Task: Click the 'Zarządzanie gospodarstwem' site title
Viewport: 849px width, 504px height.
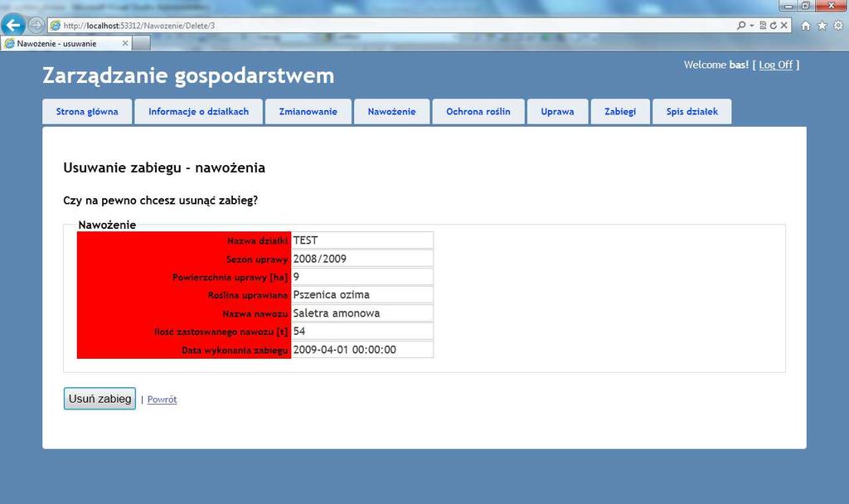Action: coord(188,75)
